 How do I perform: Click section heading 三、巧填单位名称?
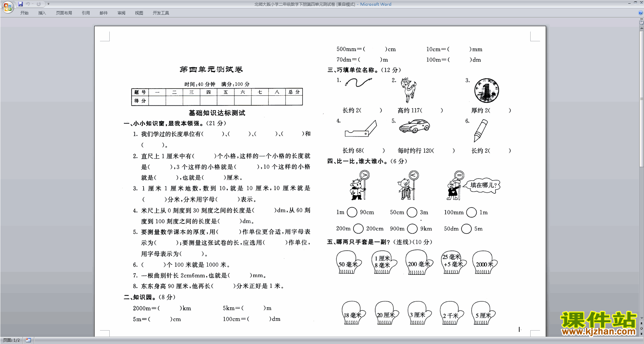(x=364, y=70)
